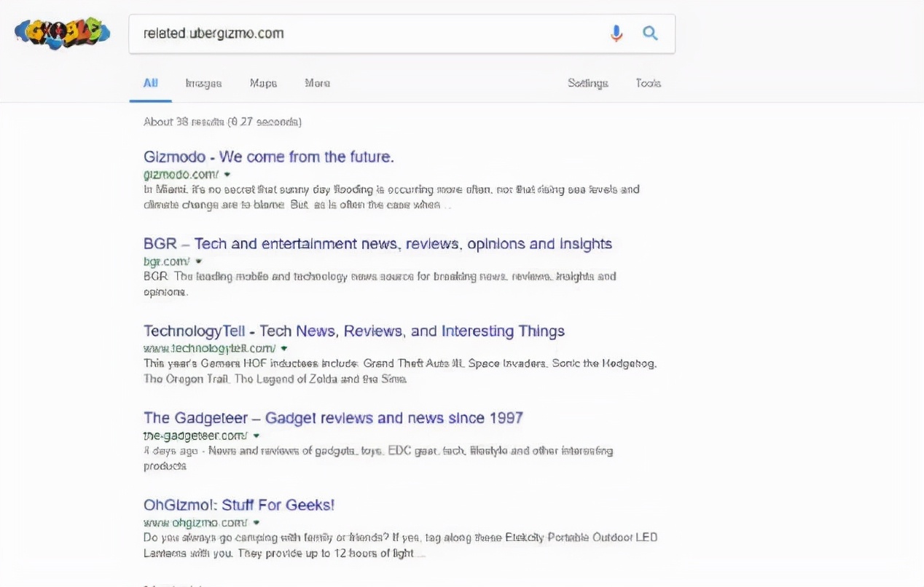Click the 'About 38 results' count text
The width and height of the screenshot is (924, 587).
[222, 122]
